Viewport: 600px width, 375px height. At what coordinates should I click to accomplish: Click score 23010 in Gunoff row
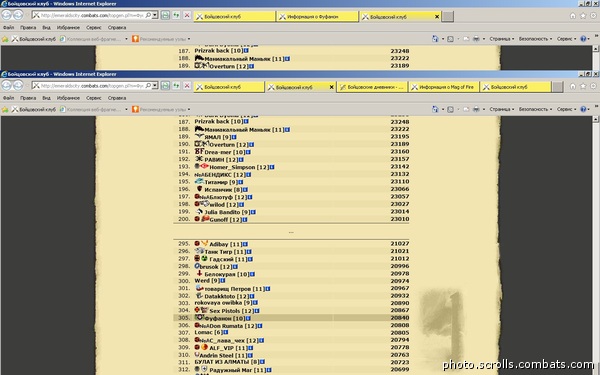click(x=399, y=219)
